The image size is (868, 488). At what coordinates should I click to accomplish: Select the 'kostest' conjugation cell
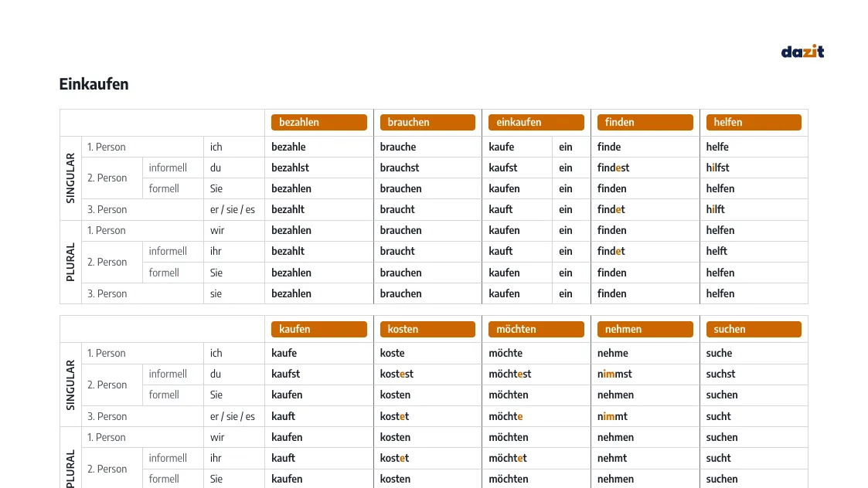pos(427,374)
